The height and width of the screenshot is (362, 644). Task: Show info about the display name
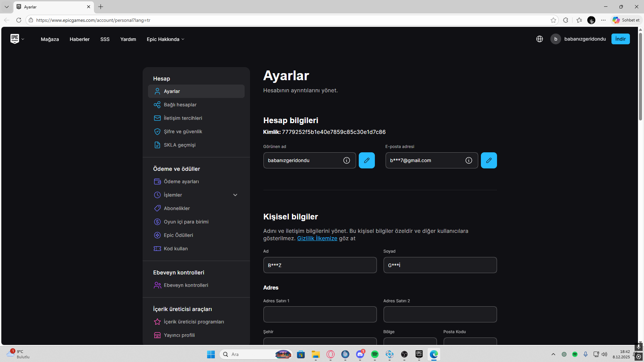tap(347, 160)
